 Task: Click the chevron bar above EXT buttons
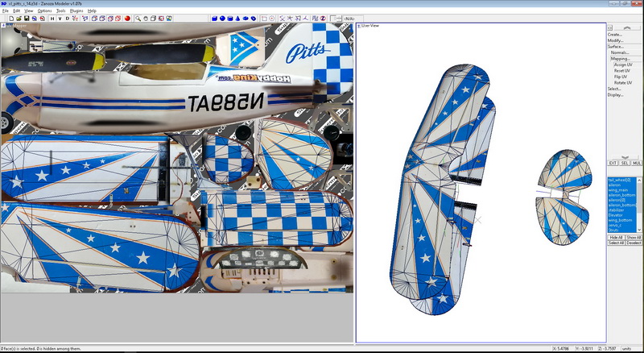(x=625, y=157)
